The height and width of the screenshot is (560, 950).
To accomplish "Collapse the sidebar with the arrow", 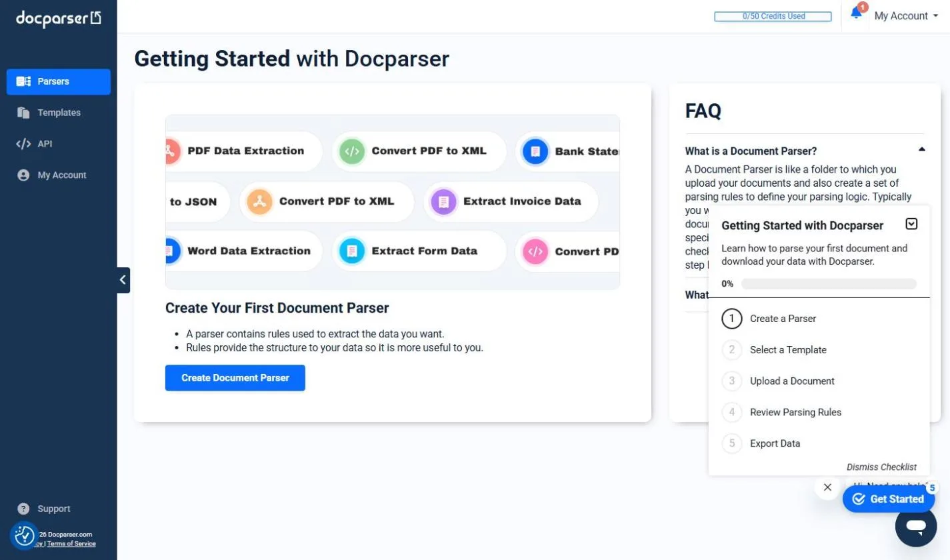I will click(x=123, y=280).
